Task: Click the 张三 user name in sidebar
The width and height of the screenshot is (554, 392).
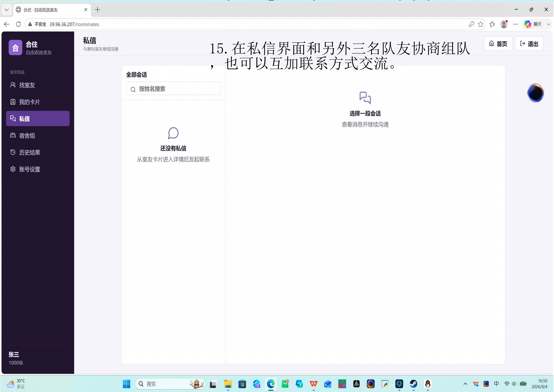Action: [14, 354]
